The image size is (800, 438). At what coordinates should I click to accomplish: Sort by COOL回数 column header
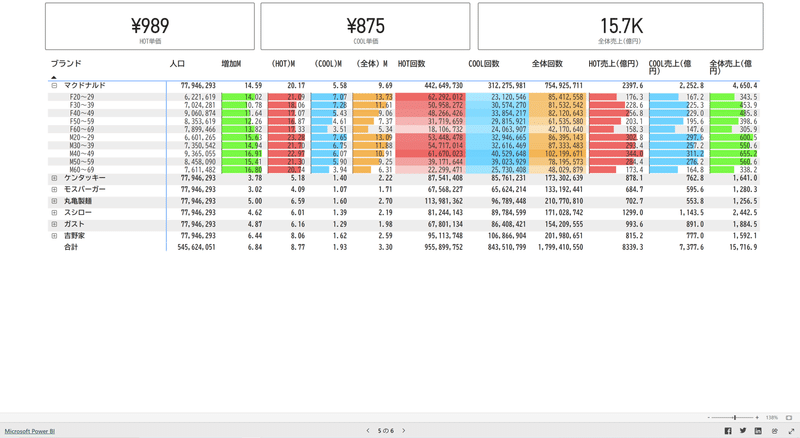[484, 64]
